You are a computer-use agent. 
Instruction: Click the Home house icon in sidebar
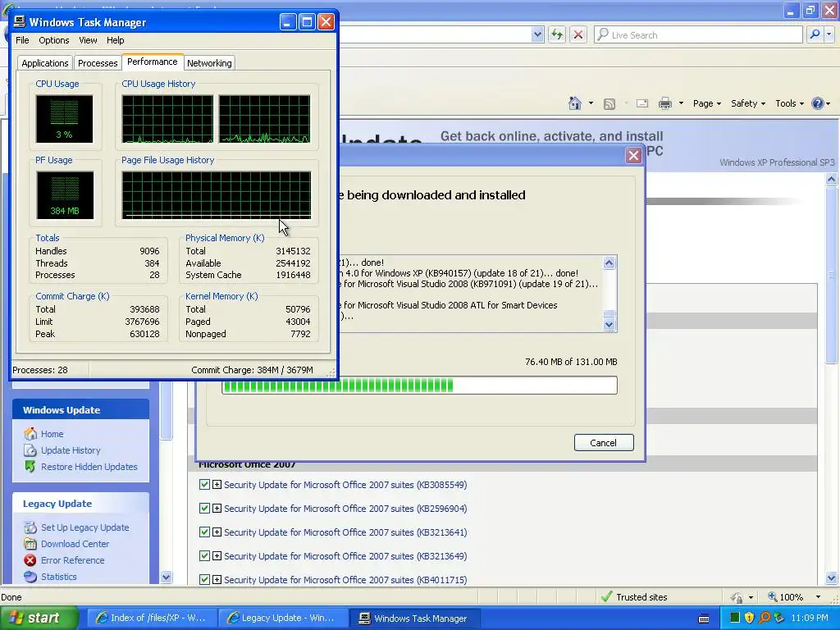coord(30,433)
